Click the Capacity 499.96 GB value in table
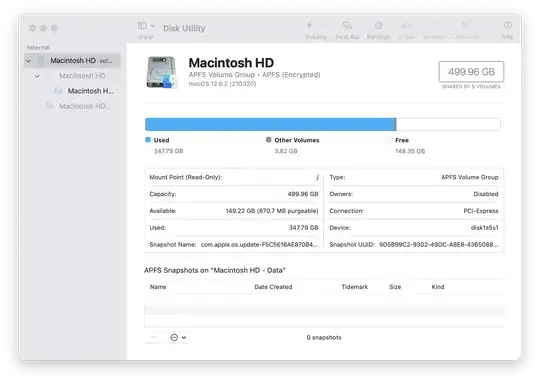The width and height of the screenshot is (540, 383). 303,194
